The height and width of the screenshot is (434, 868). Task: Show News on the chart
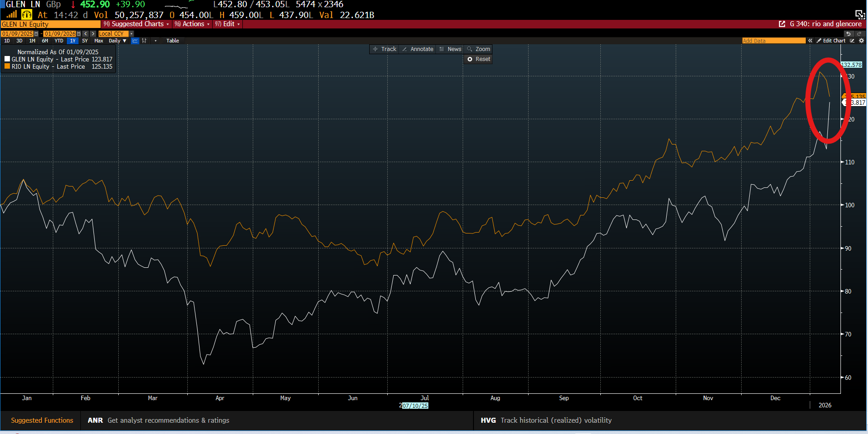coord(450,49)
